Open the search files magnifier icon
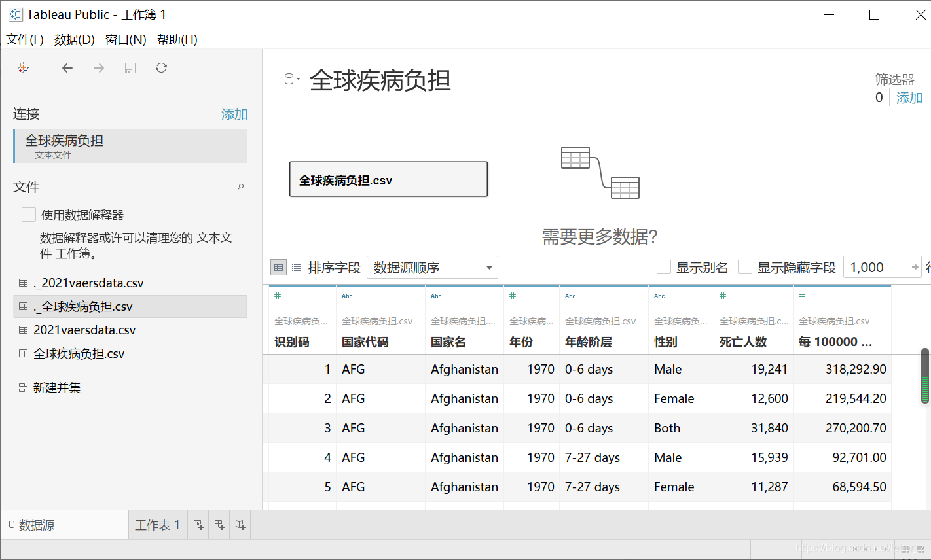931x560 pixels. click(x=241, y=187)
